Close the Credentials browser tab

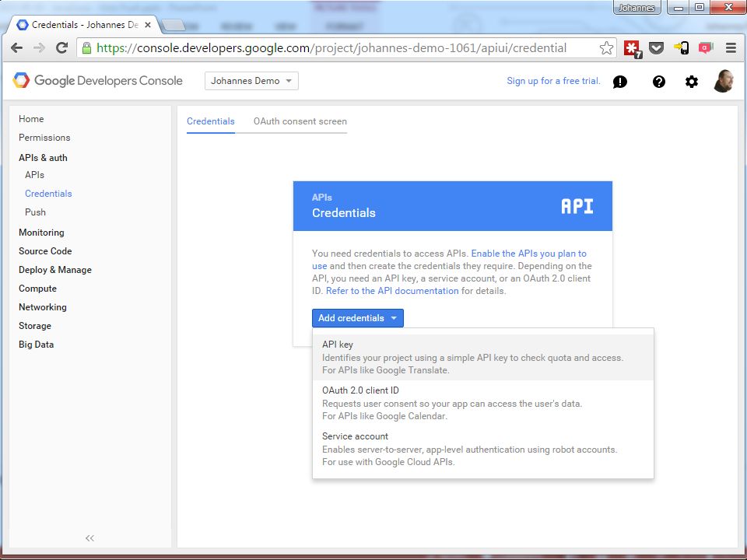point(148,25)
